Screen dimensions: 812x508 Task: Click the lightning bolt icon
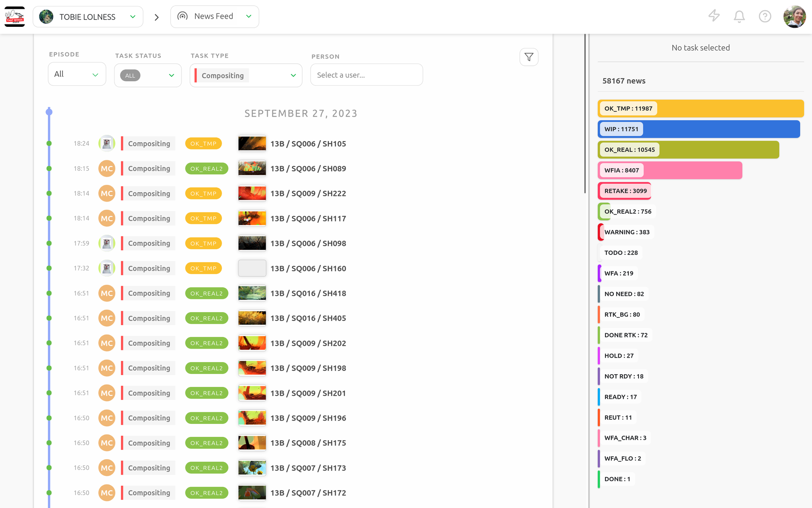(714, 16)
